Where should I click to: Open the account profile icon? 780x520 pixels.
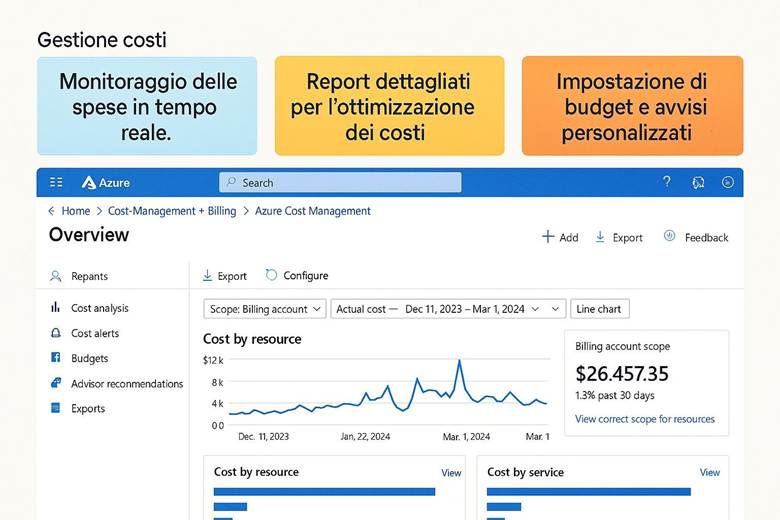point(728,182)
